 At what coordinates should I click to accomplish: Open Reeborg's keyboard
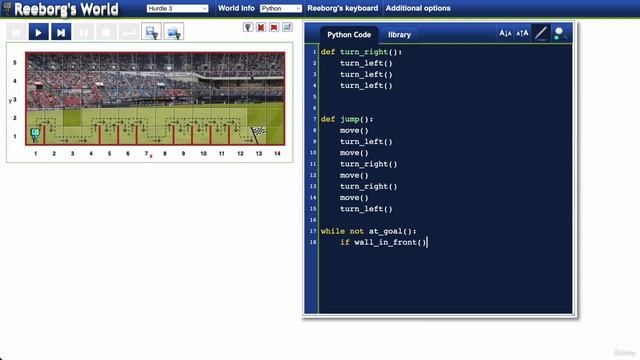(x=342, y=8)
